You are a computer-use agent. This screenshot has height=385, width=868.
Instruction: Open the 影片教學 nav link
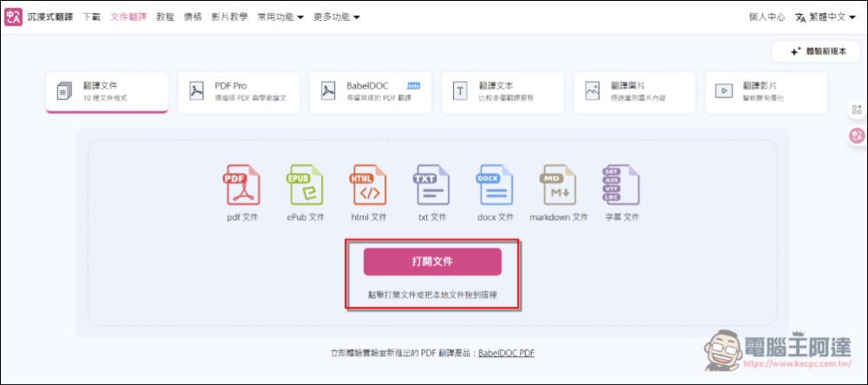tap(230, 17)
